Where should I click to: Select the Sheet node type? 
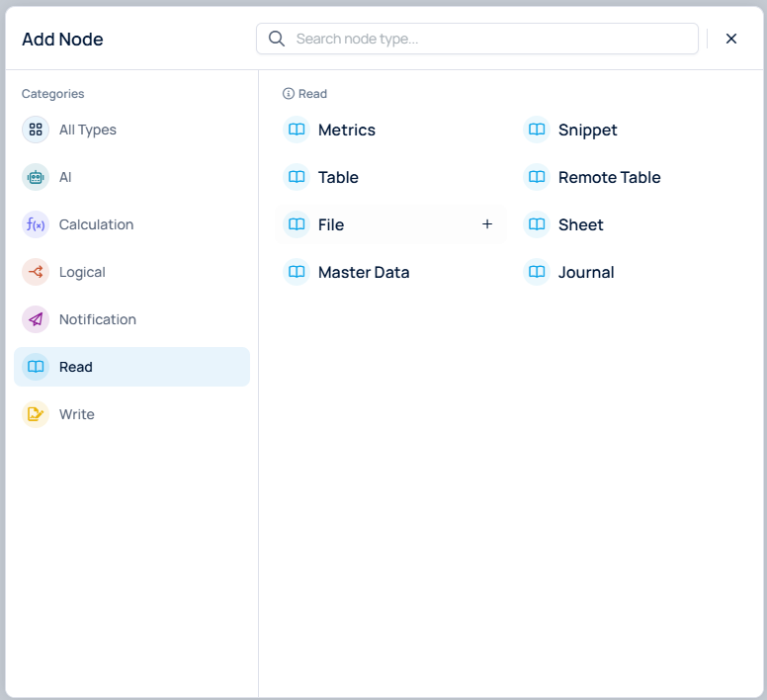(x=580, y=224)
